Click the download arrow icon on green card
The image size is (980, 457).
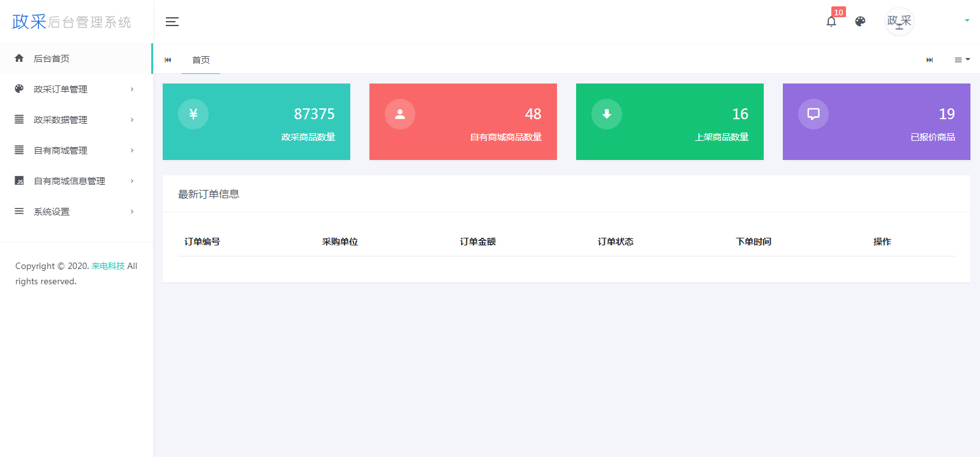[607, 114]
